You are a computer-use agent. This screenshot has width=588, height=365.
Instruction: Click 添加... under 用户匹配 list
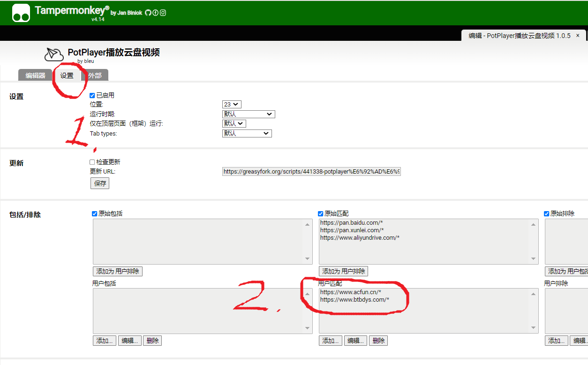tap(331, 341)
